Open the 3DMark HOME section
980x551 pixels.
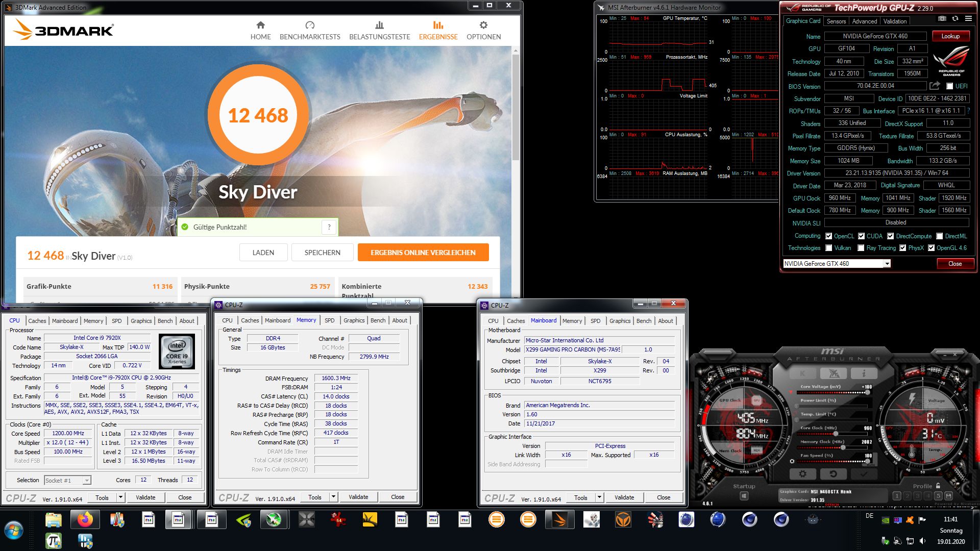point(260,31)
